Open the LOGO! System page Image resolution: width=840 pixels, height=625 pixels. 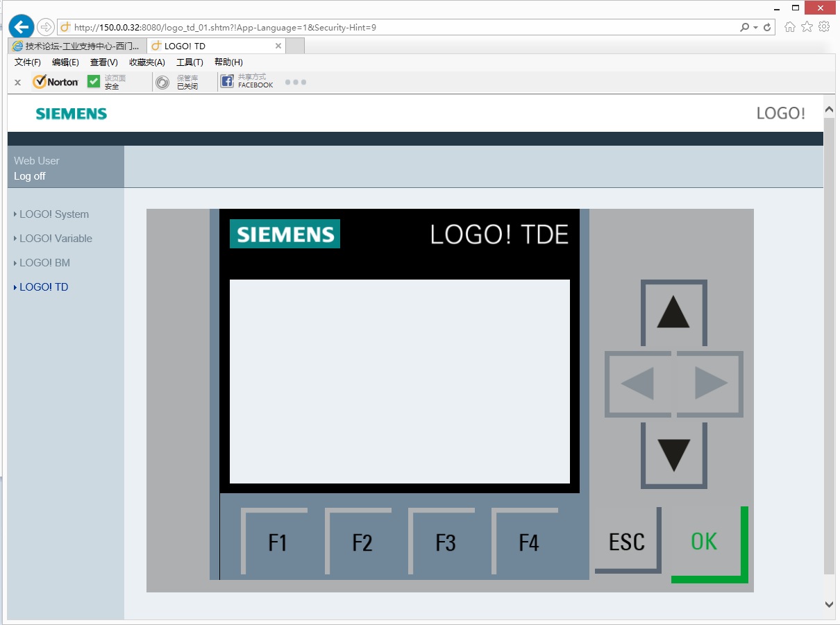54,214
